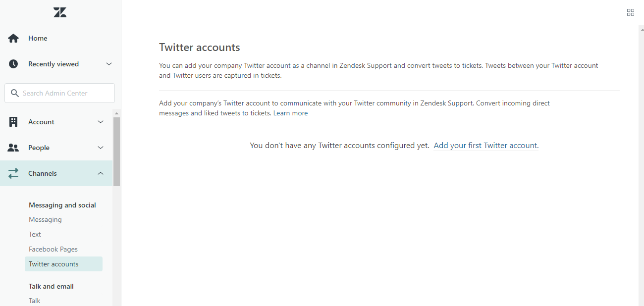Open the Text channel page
644x306 pixels.
[x=35, y=234]
